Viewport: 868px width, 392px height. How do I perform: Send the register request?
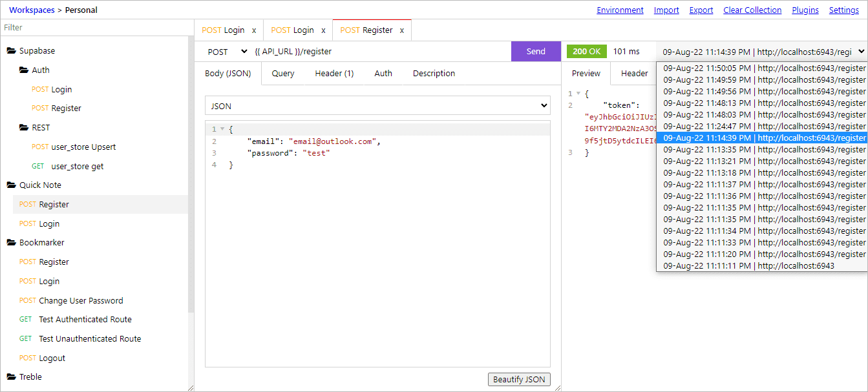(535, 52)
